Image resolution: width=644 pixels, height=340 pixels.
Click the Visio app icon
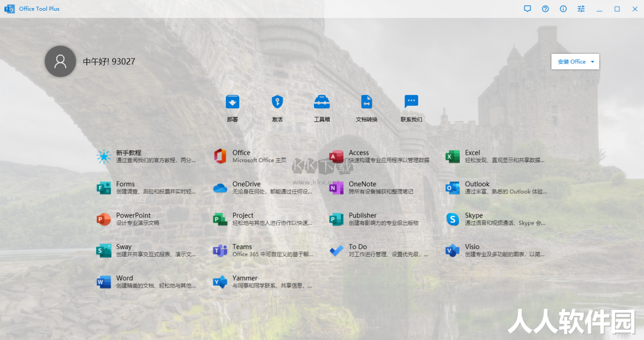coord(452,251)
